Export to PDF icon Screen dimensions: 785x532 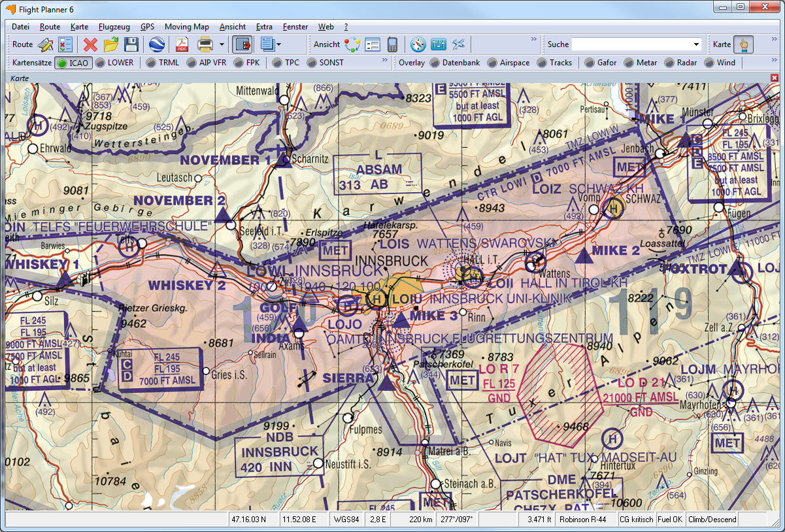point(181,44)
